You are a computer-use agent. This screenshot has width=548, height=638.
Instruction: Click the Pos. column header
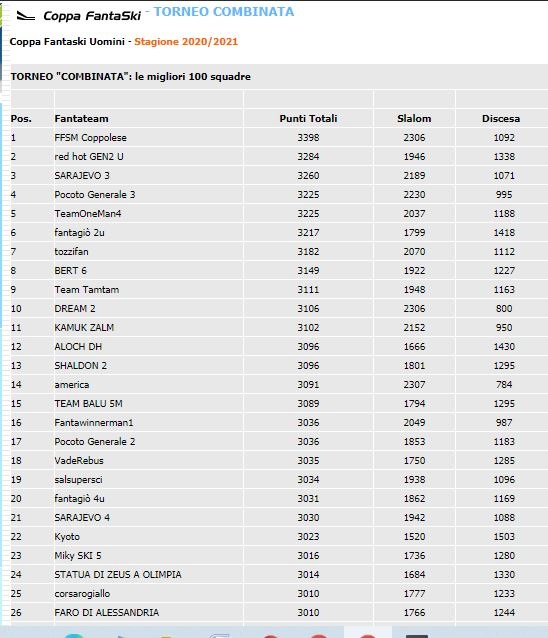click(x=21, y=118)
